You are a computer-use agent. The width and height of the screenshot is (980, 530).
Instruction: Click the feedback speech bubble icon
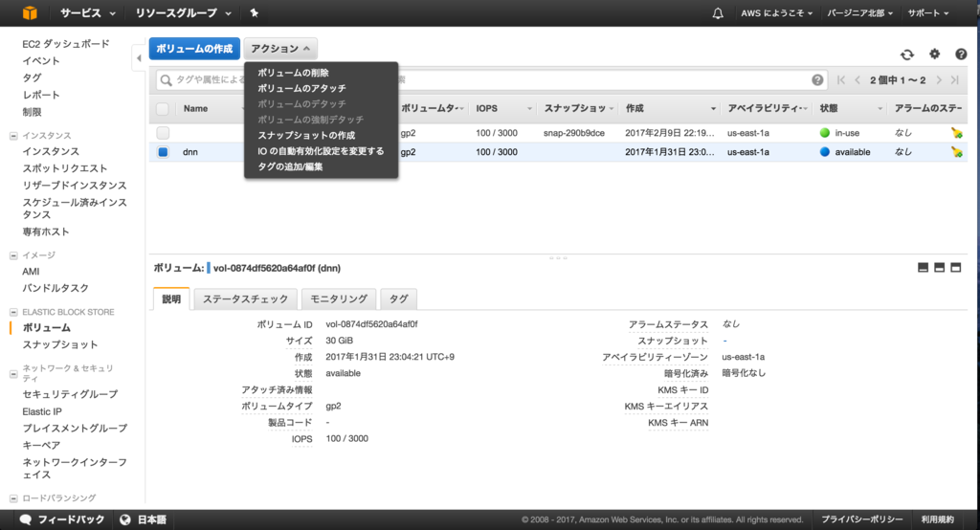point(26,519)
